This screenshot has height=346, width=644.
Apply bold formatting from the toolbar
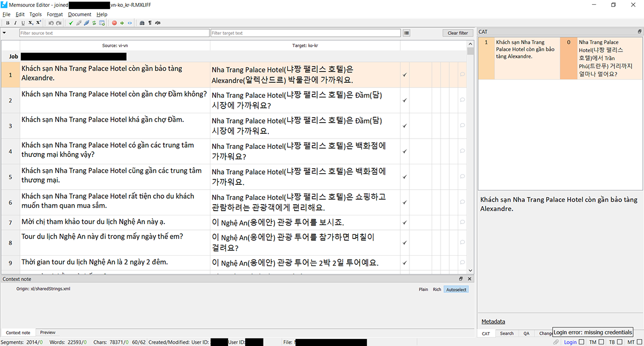(x=8, y=23)
